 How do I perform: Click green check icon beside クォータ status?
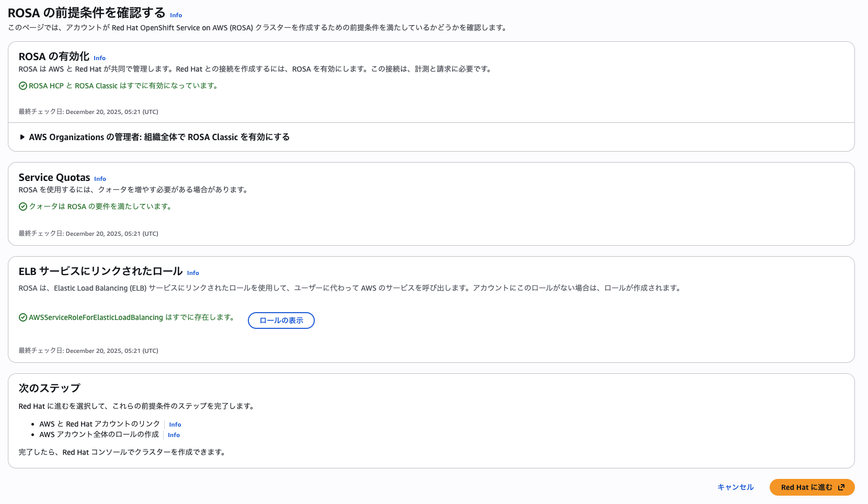tap(23, 207)
